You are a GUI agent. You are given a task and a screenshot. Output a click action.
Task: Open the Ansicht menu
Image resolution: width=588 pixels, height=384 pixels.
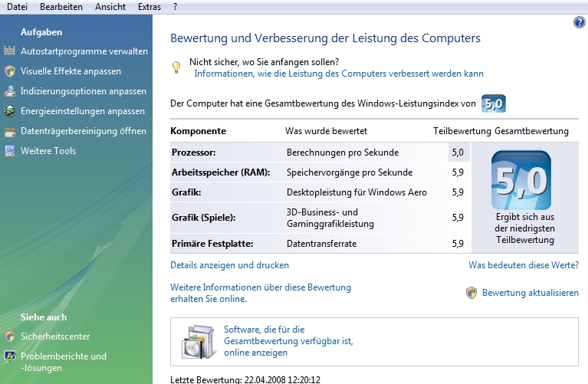click(x=110, y=7)
